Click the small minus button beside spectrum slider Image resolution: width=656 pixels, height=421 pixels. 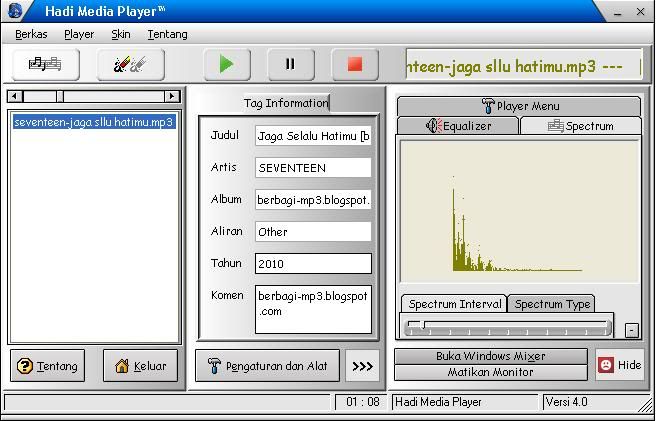pos(632,330)
